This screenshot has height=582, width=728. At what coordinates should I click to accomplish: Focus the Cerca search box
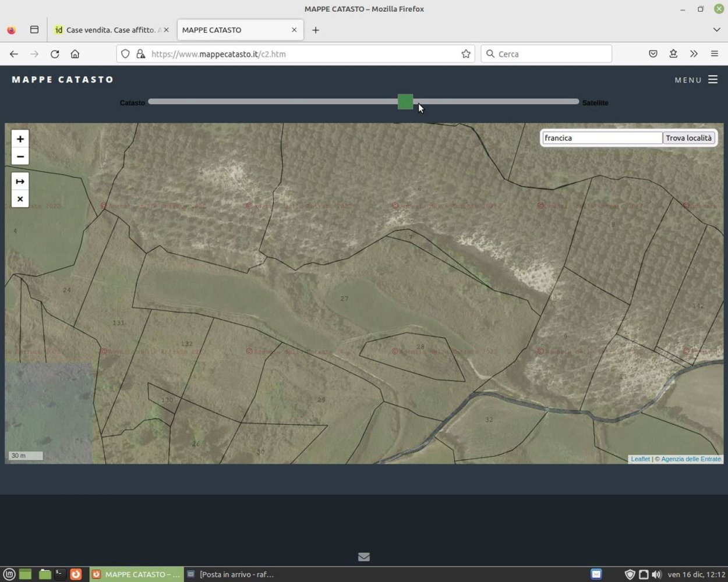(552, 54)
